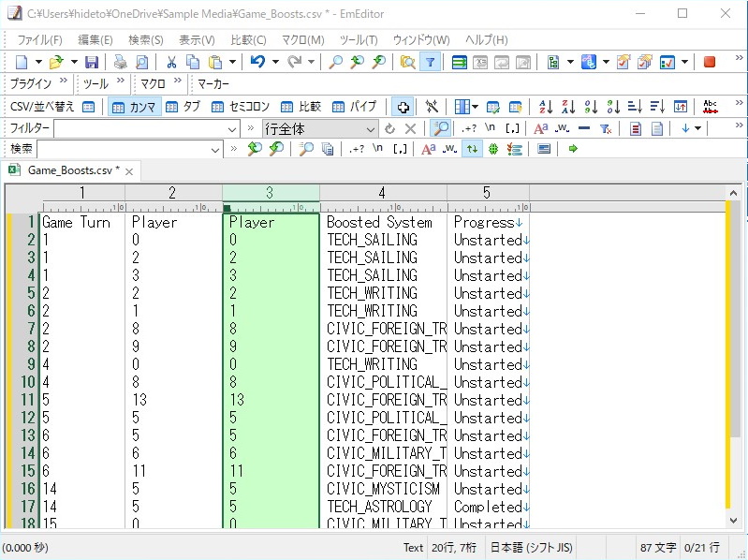This screenshot has width=748, height=560.
Task: Click into the filter input field
Action: click(140, 129)
